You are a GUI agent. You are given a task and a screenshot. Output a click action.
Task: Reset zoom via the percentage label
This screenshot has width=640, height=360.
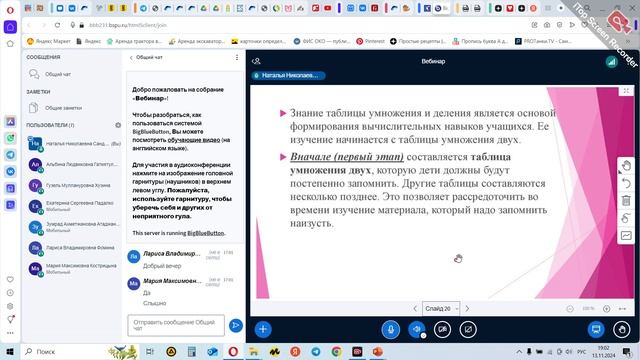588,309
